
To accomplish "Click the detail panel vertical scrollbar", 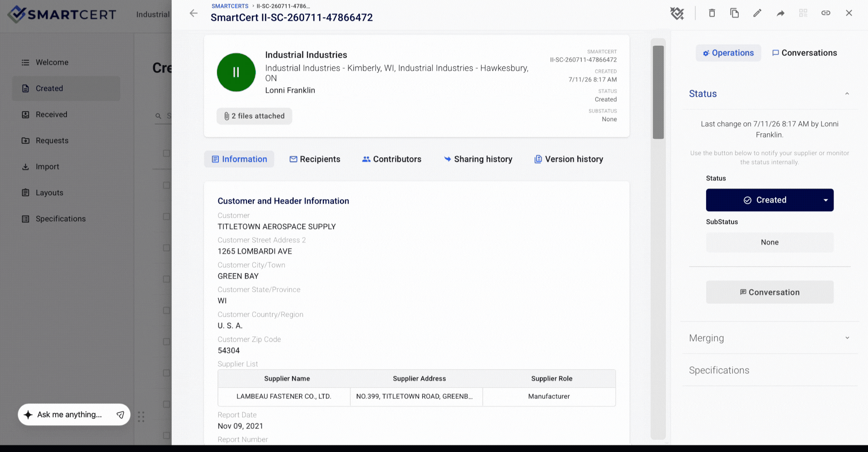I will tap(658, 92).
